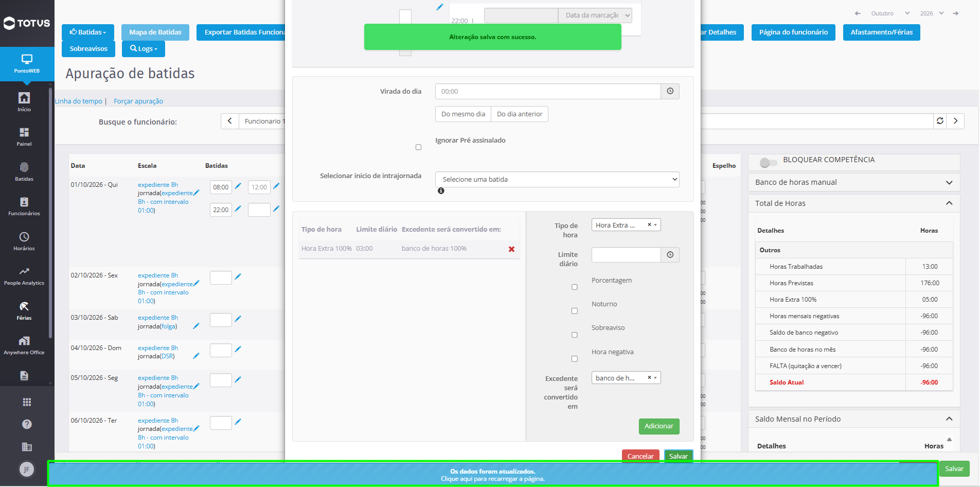Edit the 08:00 batida pencil icon
Image resolution: width=980 pixels, height=487 pixels.
pos(238,186)
